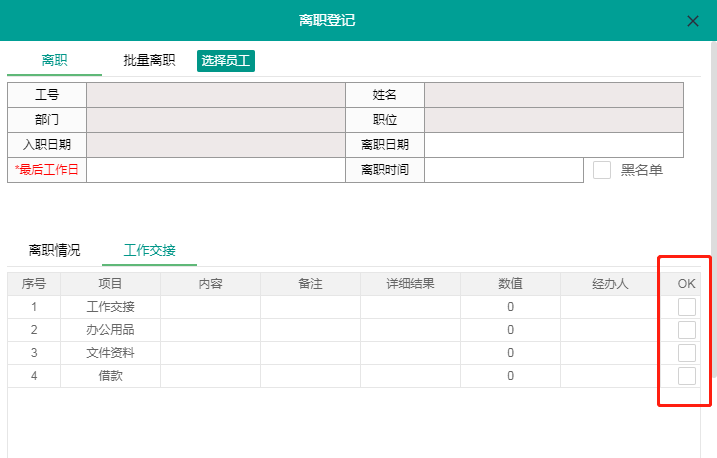717x458 pixels.
Task: Switch to the 离职 tab
Action: (x=54, y=60)
